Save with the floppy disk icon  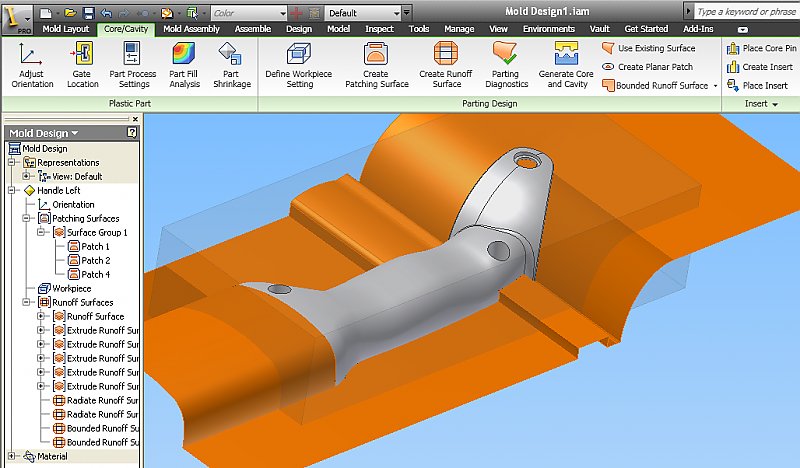tap(88, 13)
